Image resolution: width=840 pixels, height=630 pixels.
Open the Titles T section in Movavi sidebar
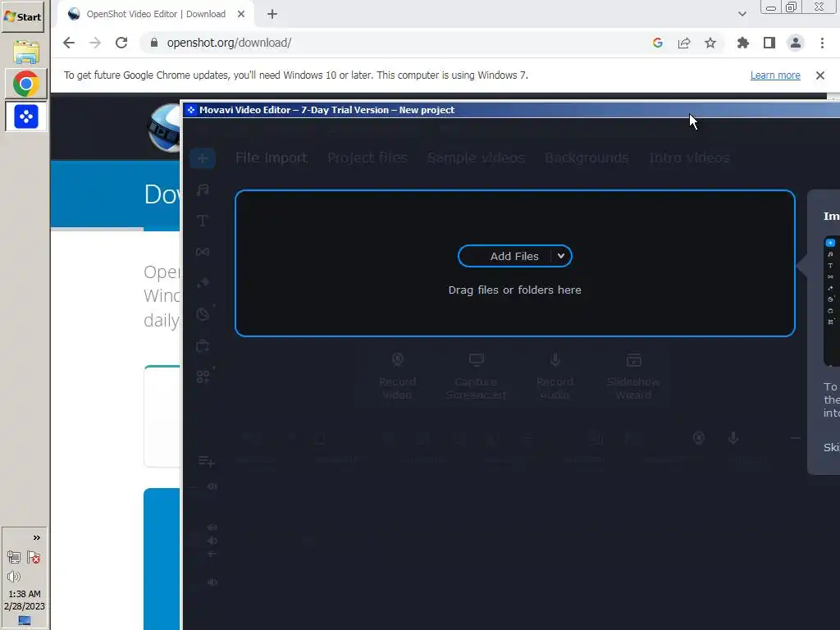pyautogui.click(x=203, y=221)
